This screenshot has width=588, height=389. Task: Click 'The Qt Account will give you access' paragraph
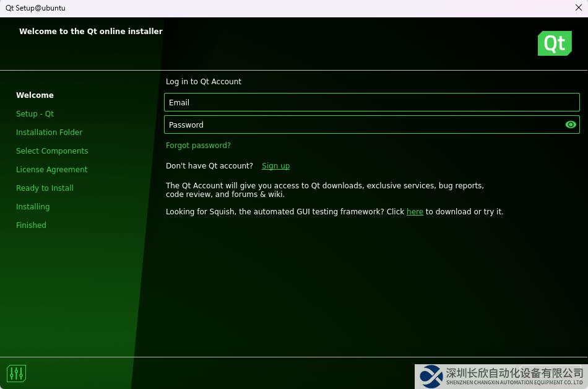click(325, 190)
